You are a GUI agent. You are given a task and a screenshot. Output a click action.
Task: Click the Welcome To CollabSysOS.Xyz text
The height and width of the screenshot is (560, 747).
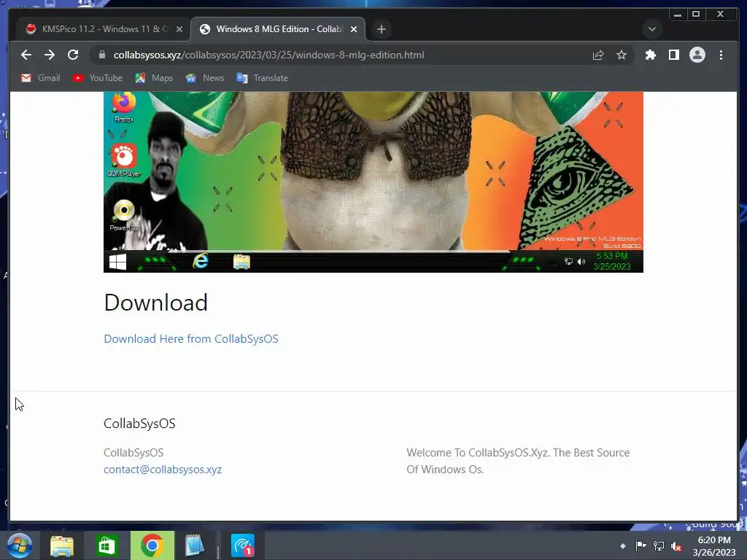point(518,461)
